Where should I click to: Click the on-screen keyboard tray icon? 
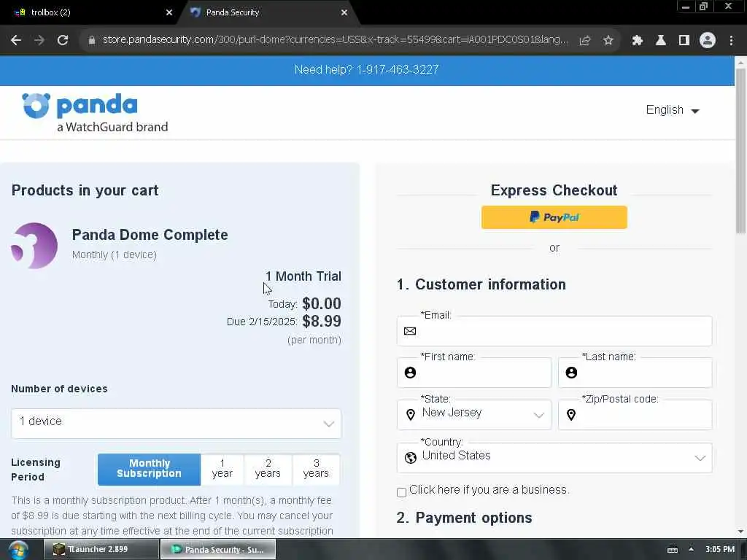pyautogui.click(x=672, y=550)
